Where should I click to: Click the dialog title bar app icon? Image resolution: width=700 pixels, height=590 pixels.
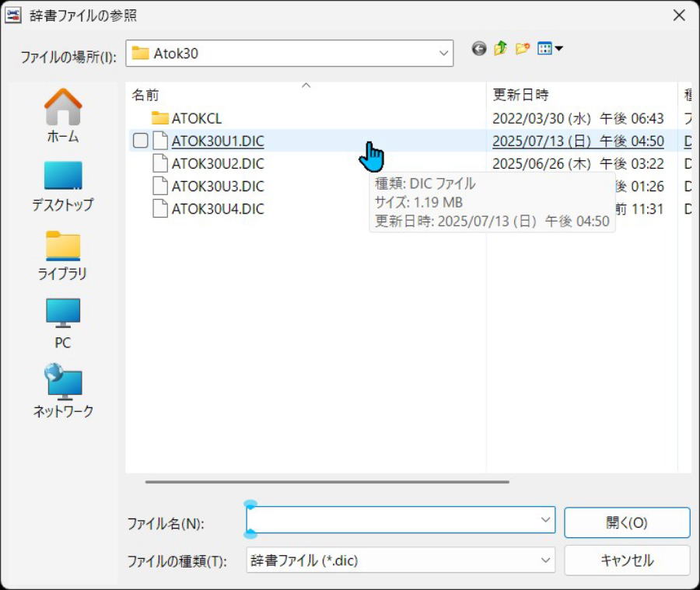pos(13,16)
